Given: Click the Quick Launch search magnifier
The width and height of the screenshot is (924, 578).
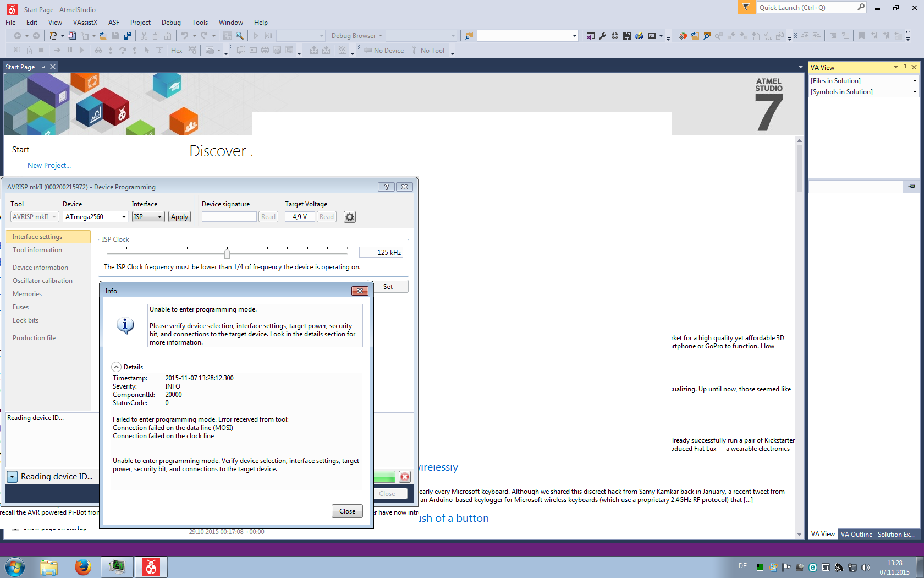Looking at the screenshot, I should point(861,7).
